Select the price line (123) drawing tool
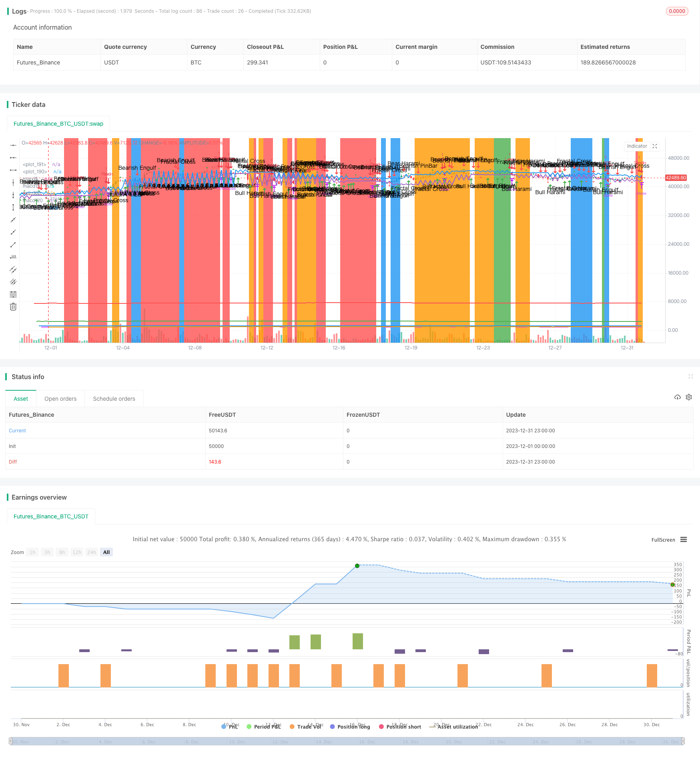700x757 pixels. [x=13, y=257]
